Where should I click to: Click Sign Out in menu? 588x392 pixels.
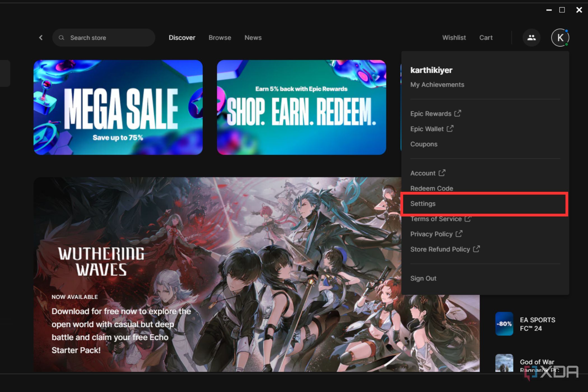423,278
